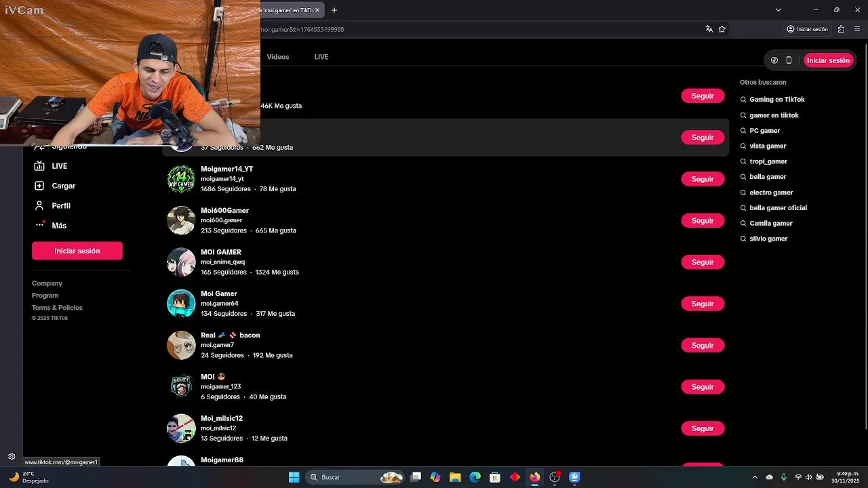Click the phone app icon in header
The height and width of the screenshot is (488, 868).
pyautogui.click(x=789, y=60)
